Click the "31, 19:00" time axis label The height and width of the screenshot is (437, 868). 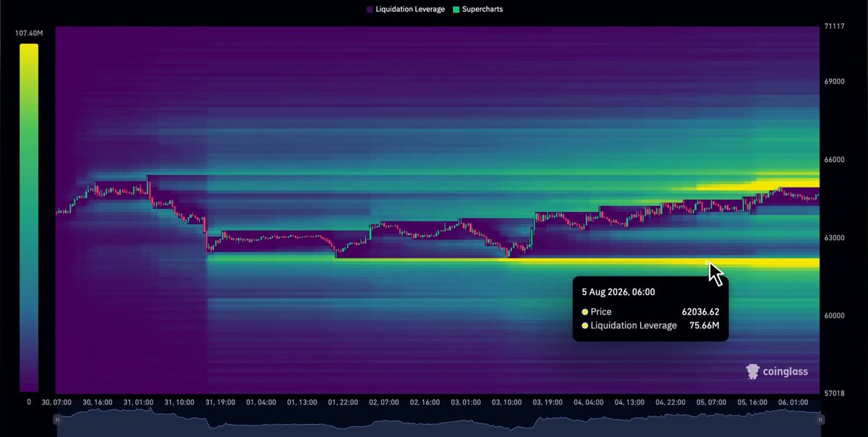coord(218,402)
